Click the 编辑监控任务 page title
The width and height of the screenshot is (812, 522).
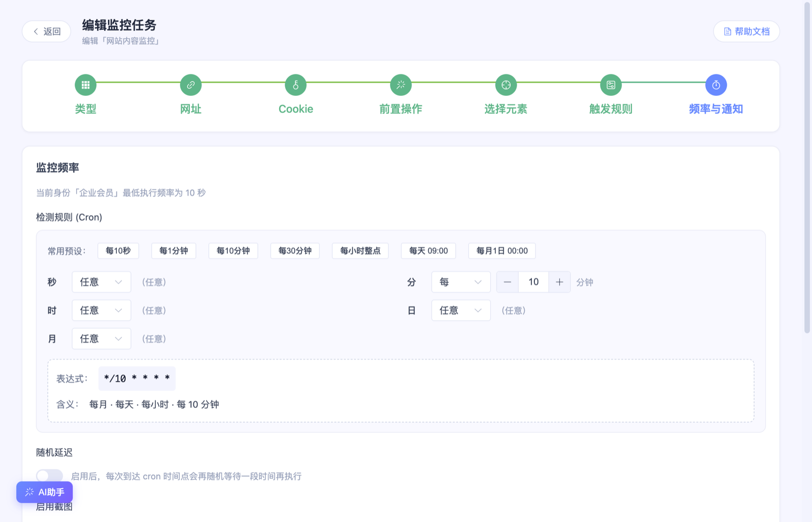(119, 25)
